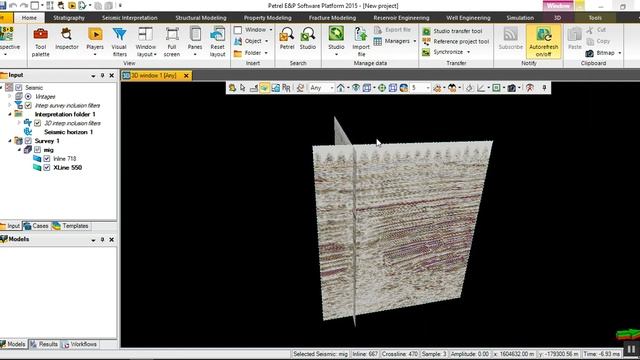Toggle 3D interp inclusion filters checkbox
This screenshot has height=360, width=640.
click(x=38, y=123)
